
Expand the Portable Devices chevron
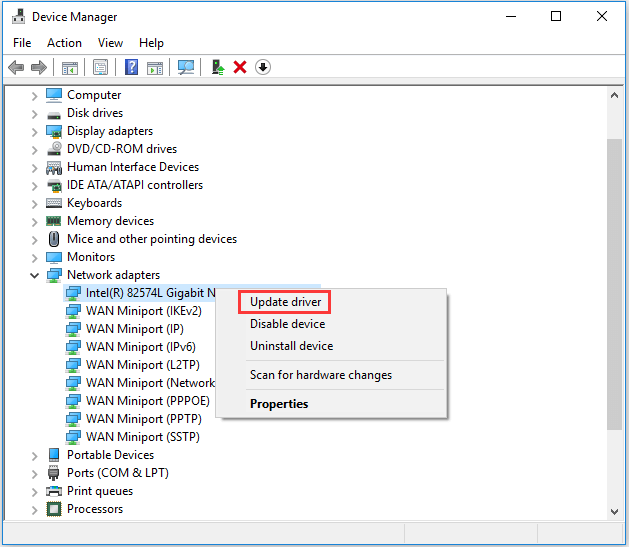34,456
